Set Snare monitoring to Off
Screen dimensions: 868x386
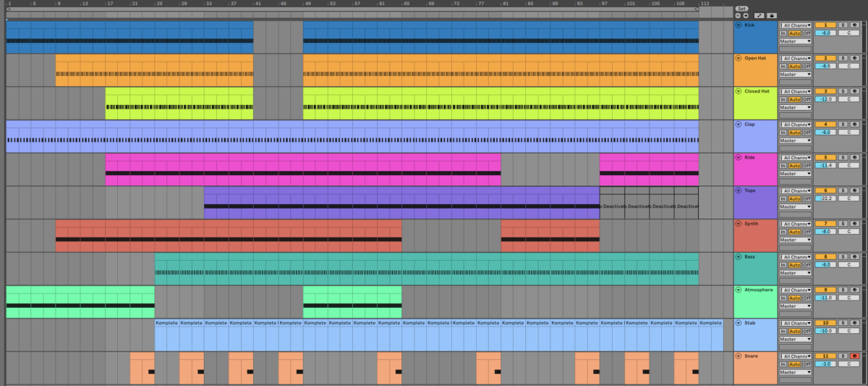point(807,364)
